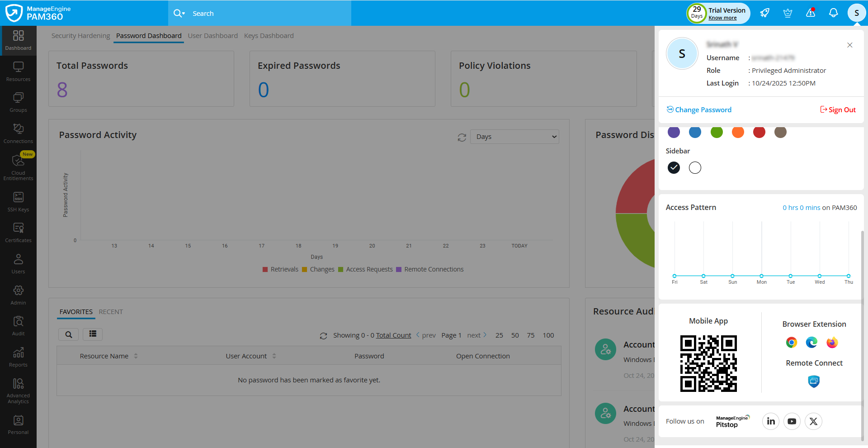Open the Days period dropdown
The width and height of the screenshot is (868, 448).
(514, 136)
